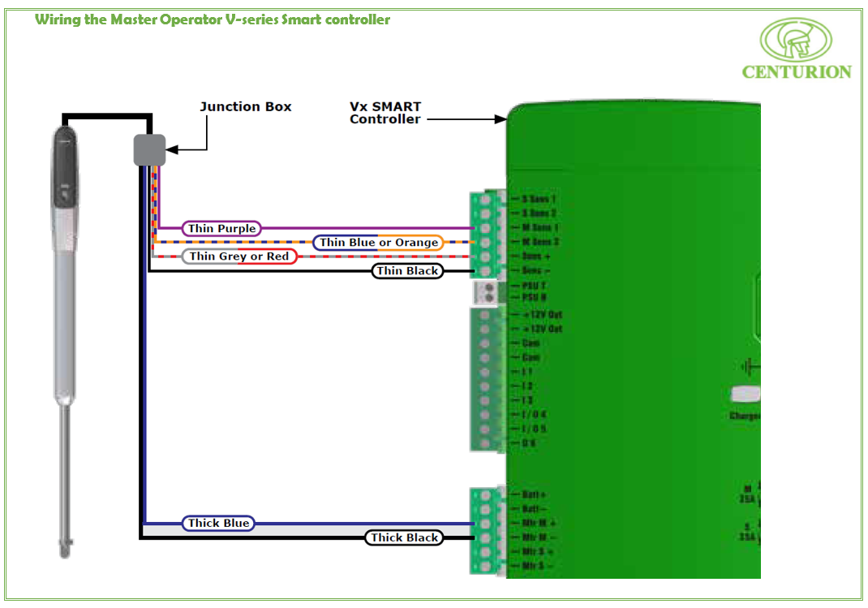868x608 pixels.
Task: Click the 'Mtr S -' terminal label
Action: pyautogui.click(x=538, y=566)
